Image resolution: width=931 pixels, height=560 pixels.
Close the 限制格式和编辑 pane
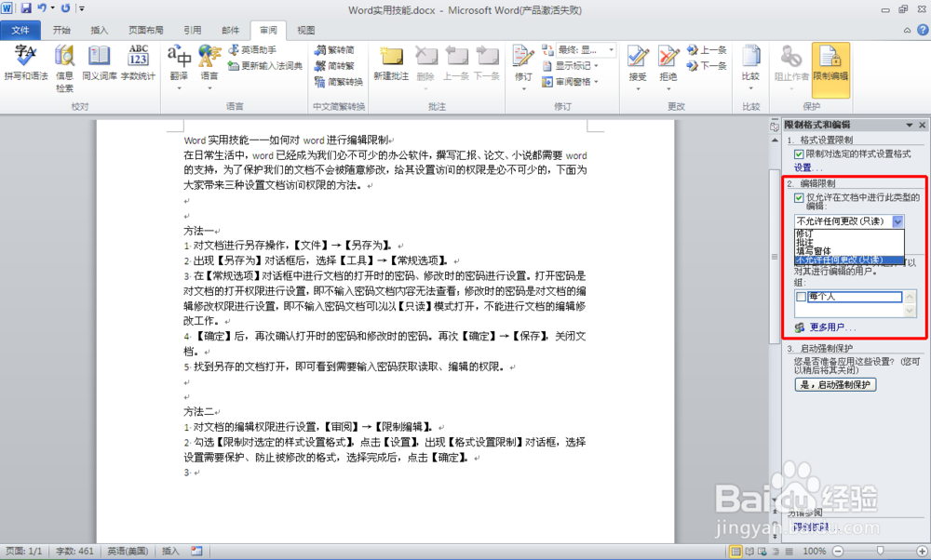[922, 125]
